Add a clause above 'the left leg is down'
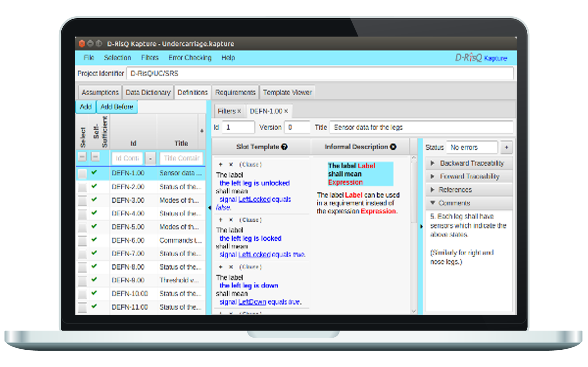Viewport: 588px width, 367px height. coord(221,267)
